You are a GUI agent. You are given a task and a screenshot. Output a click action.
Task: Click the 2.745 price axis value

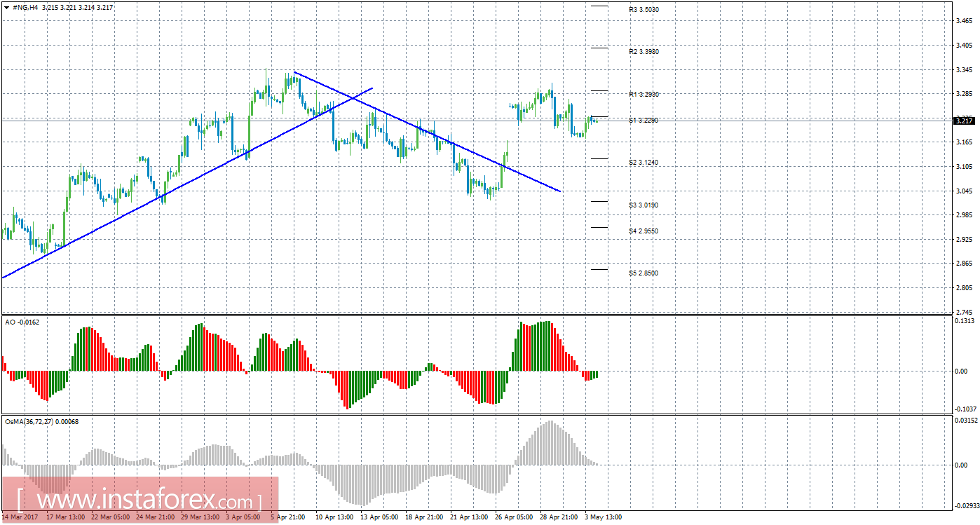965,312
